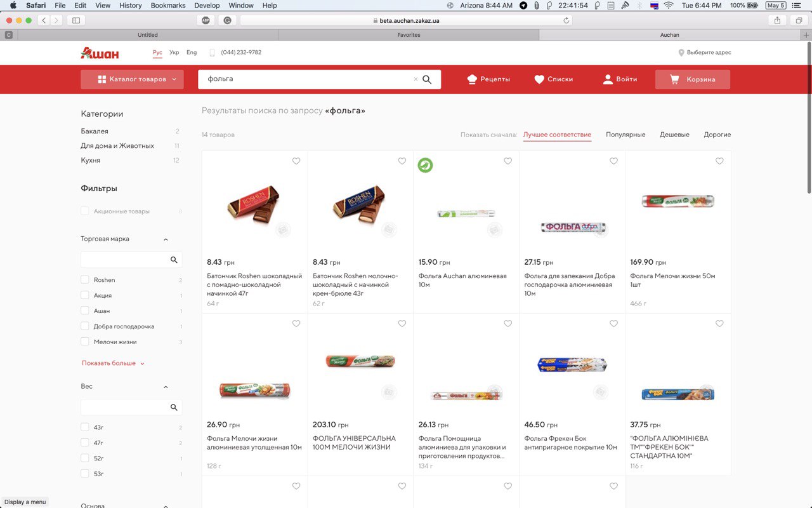812x508 pixels.
Task: Open the Корзина cart
Action: coord(693,79)
